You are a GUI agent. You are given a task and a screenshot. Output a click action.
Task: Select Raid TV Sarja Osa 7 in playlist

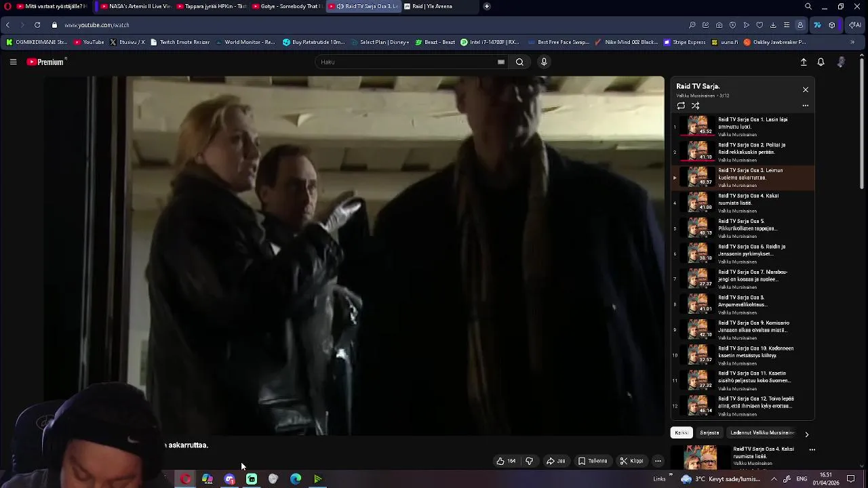point(743,279)
